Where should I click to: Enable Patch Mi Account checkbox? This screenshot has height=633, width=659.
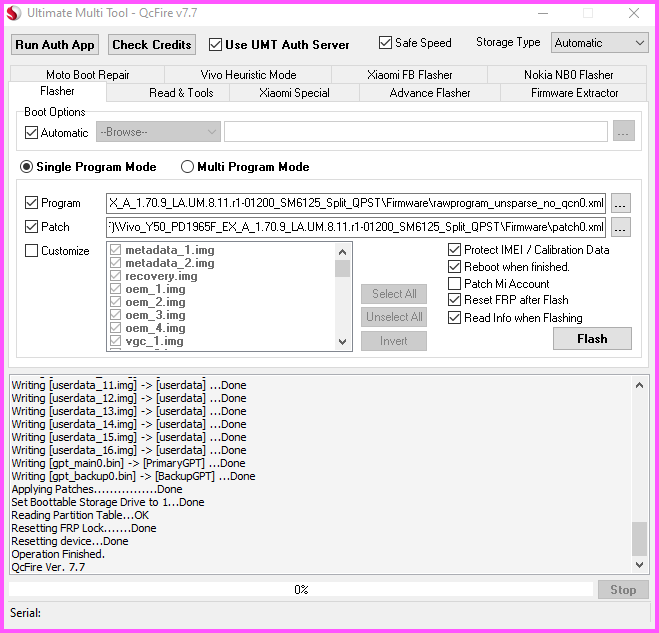(x=454, y=284)
